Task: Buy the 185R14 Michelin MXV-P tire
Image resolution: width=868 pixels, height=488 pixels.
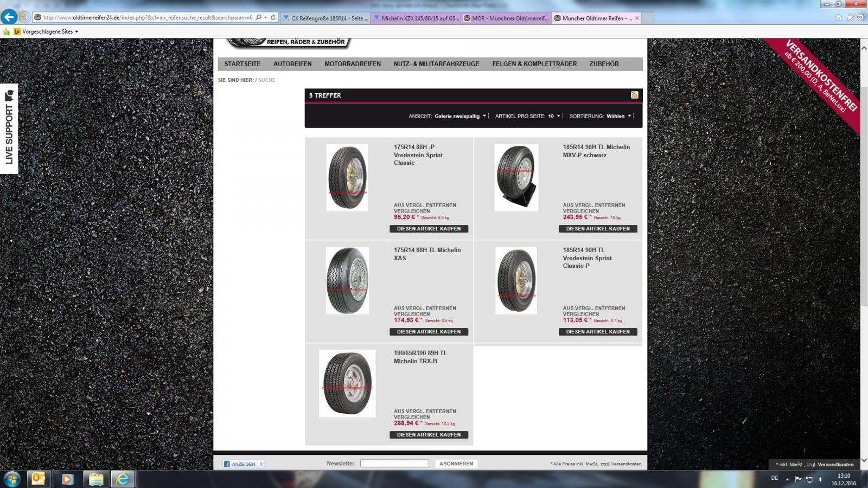Action: click(x=598, y=229)
